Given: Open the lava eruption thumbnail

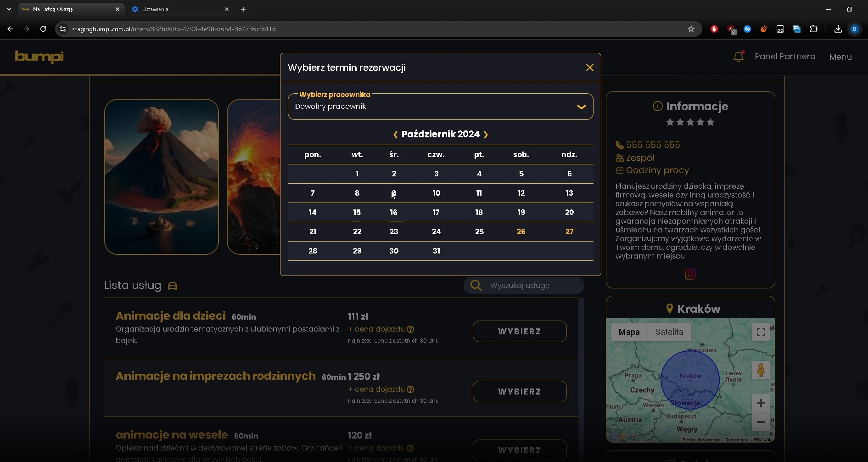Looking at the screenshot, I should 253,177.
